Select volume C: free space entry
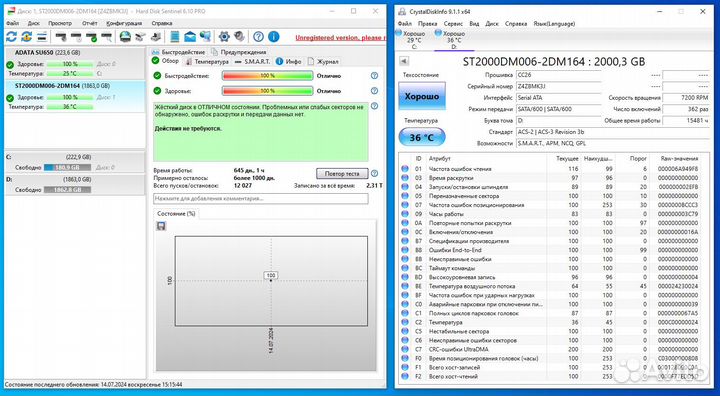 coord(75,162)
